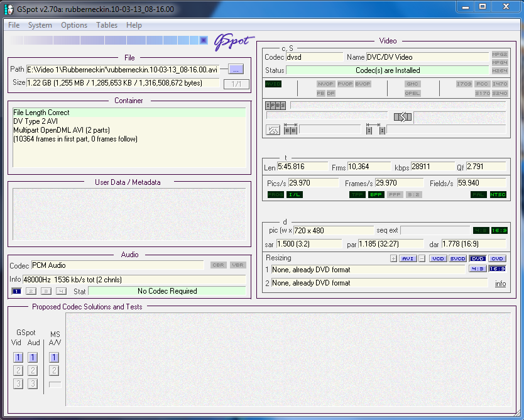The width and height of the screenshot is (524, 420).
Task: Select SVCD resizing target format
Action: click(457, 258)
